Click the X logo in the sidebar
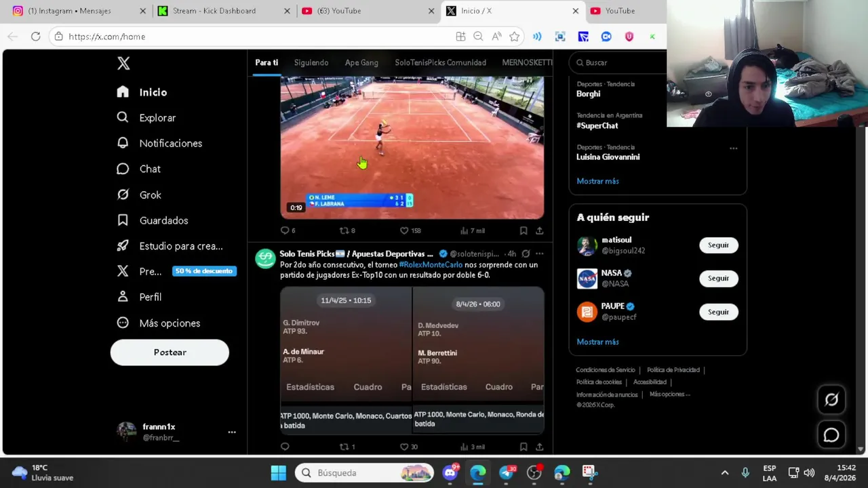The height and width of the screenshot is (488, 868). [123, 63]
